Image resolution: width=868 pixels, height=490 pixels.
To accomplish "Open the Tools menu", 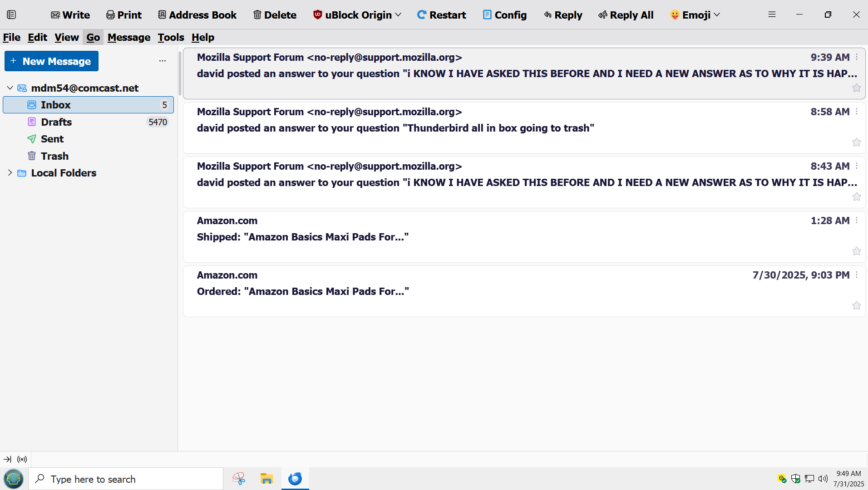I will point(171,37).
